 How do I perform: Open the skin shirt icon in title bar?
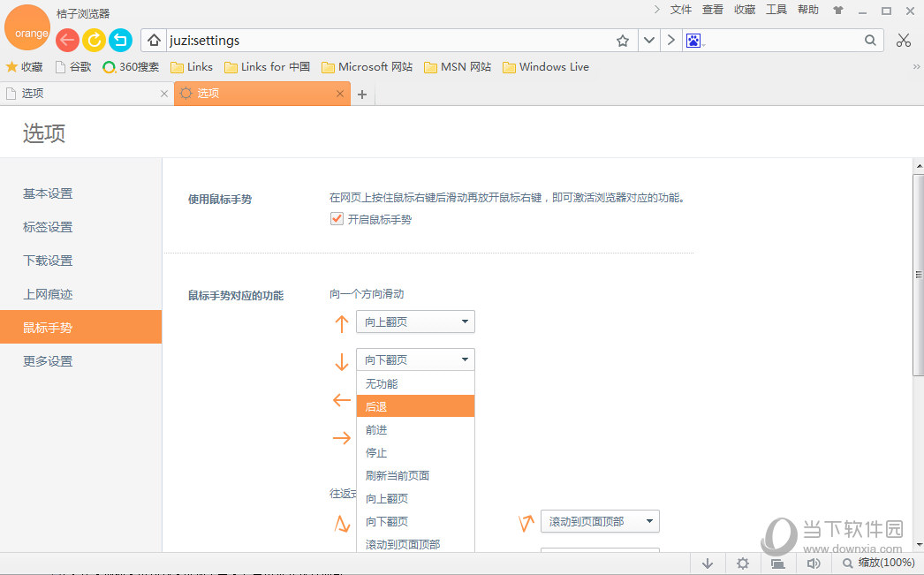coord(838,11)
